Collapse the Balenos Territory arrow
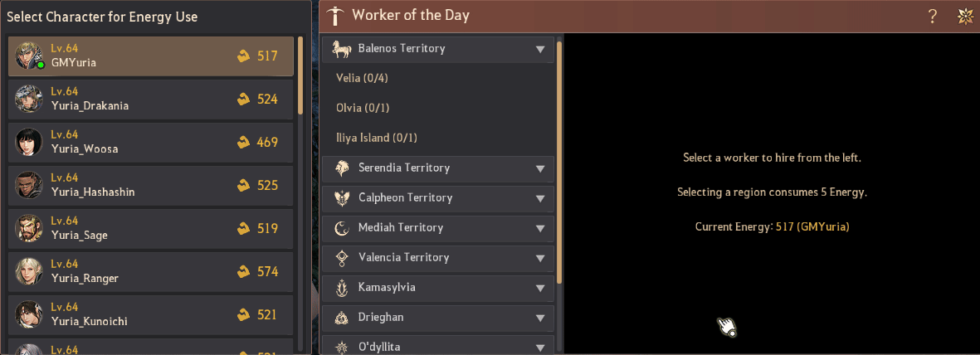 click(540, 50)
